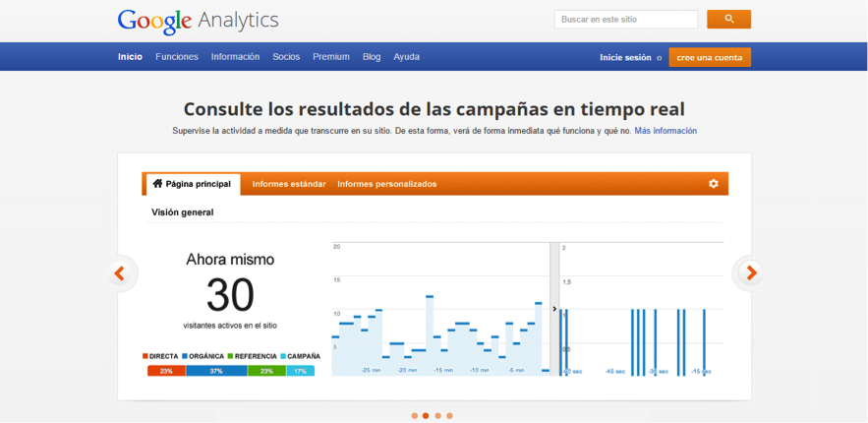The image size is (868, 423).
Task: Go to previous slide with left arrow
Action: pyautogui.click(x=120, y=273)
